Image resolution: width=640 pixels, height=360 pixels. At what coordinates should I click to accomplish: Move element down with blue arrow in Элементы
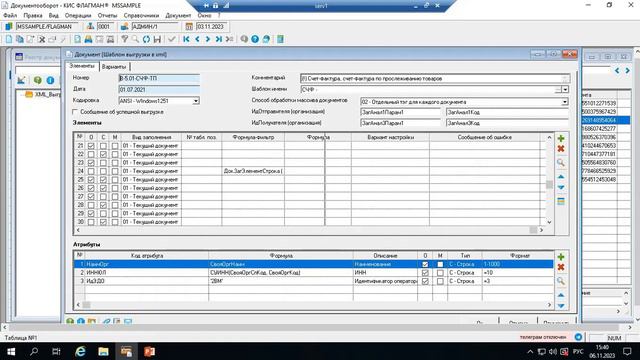click(561, 187)
